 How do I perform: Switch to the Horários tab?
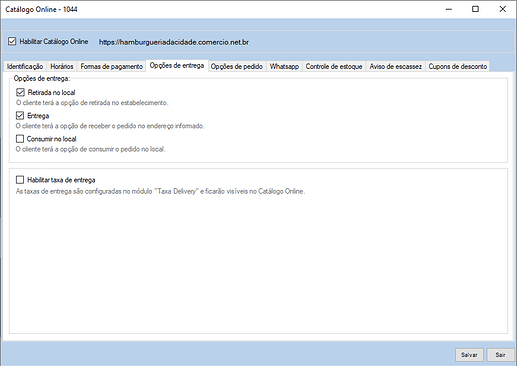pyautogui.click(x=62, y=66)
